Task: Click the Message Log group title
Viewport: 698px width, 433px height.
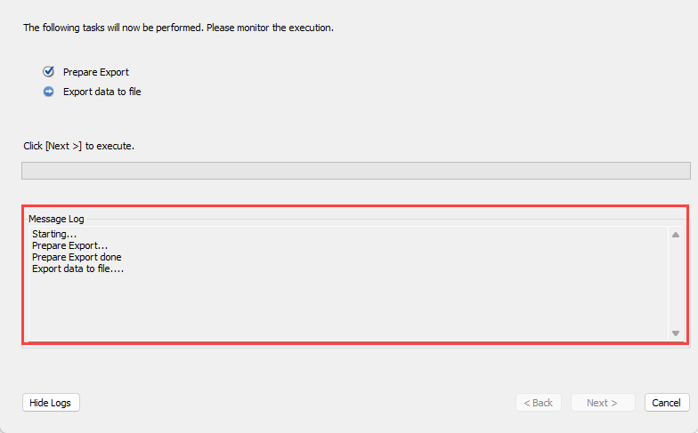Action: coord(56,218)
